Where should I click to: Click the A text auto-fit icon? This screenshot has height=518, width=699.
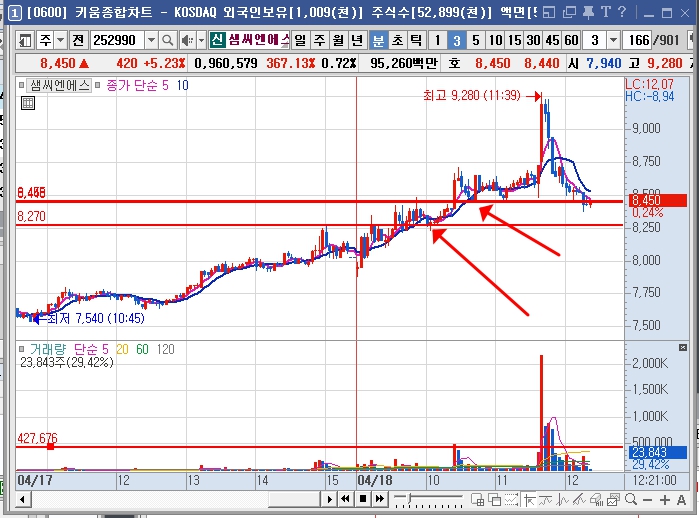(x=681, y=500)
